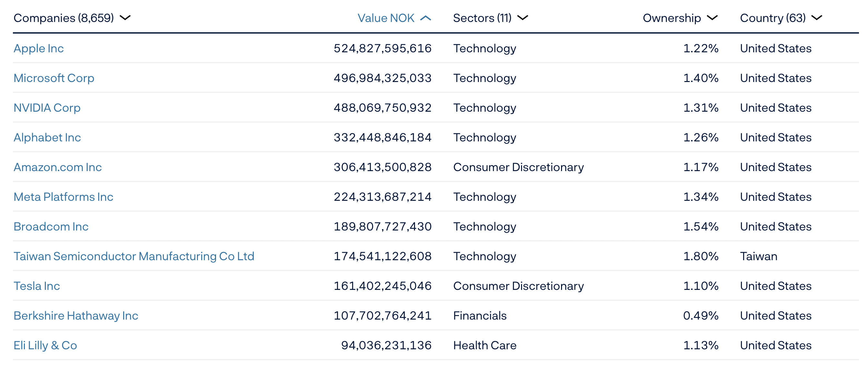Open Alphabet Inc details
868x368 pixels.
(x=47, y=137)
